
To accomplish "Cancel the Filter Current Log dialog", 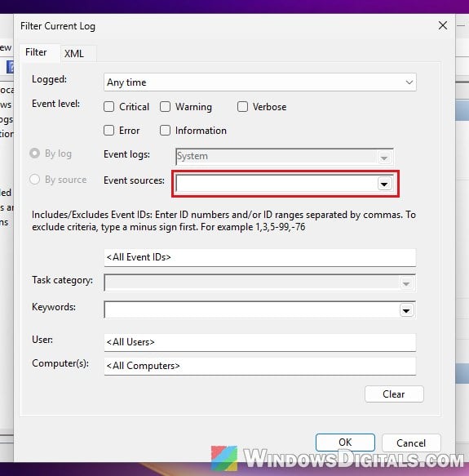I will click(411, 443).
